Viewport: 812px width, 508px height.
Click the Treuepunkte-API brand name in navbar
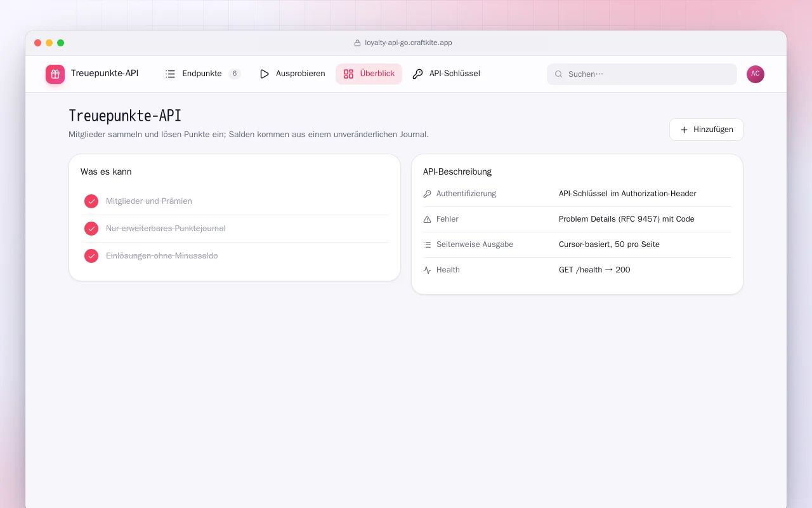[x=105, y=74]
